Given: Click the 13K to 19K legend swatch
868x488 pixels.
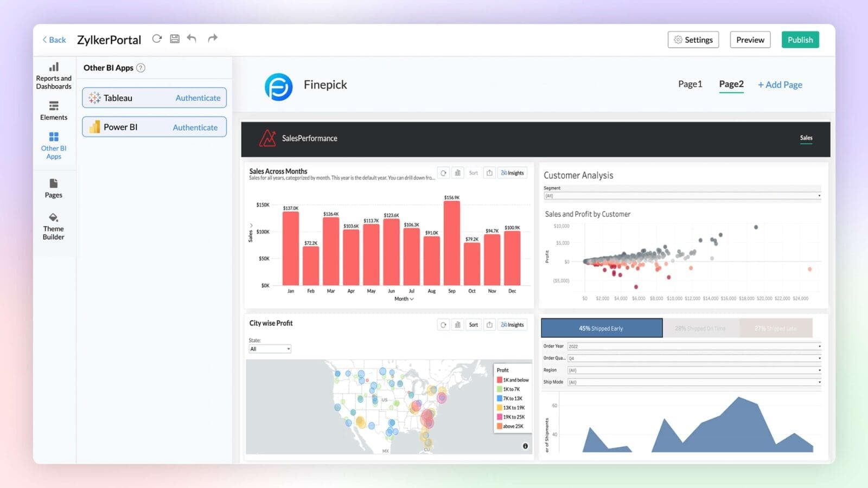Looking at the screenshot, I should 500,408.
